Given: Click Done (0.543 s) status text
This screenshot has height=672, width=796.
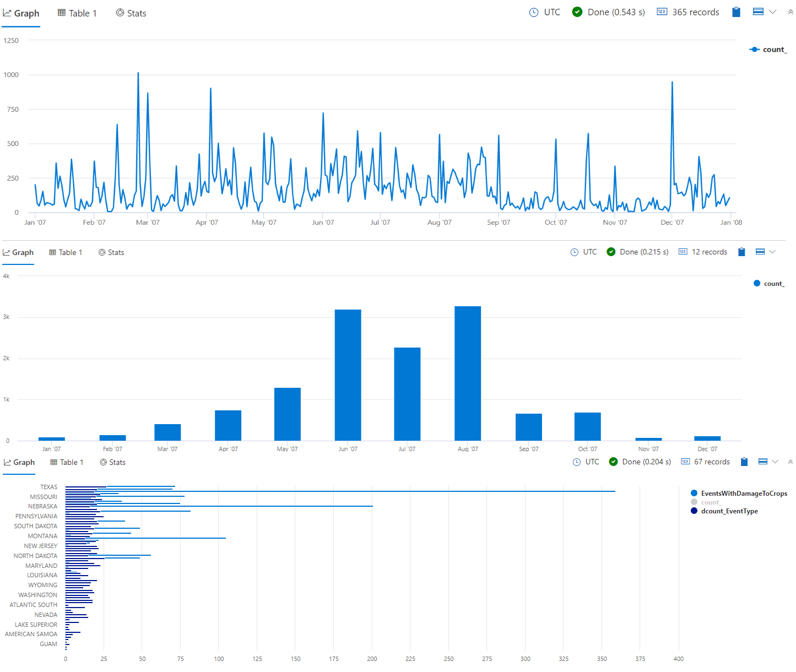Looking at the screenshot, I should (x=616, y=12).
